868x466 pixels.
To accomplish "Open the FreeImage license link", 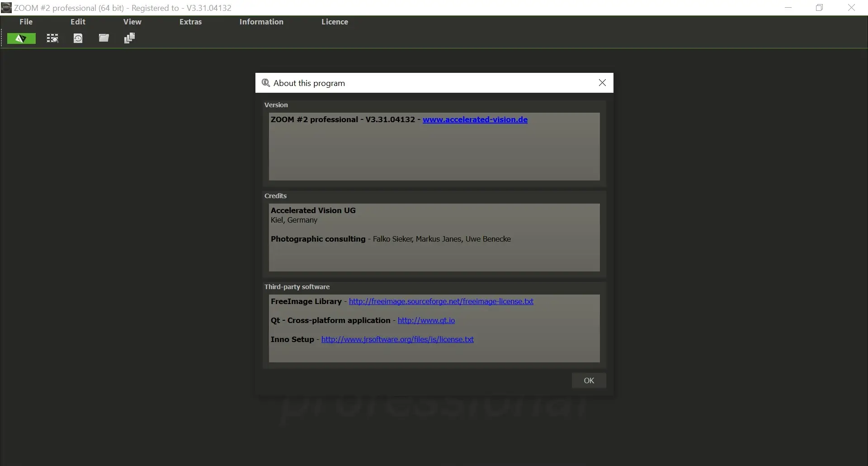I will (441, 301).
